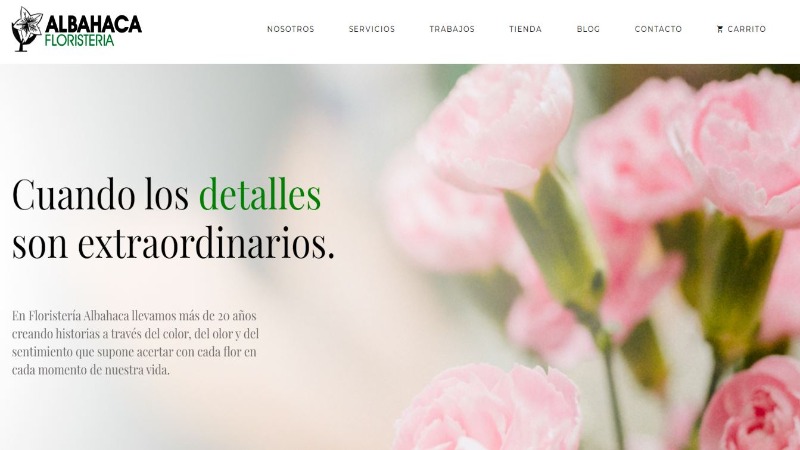800x450 pixels.
Task: Click the bottom-right pink carnation bud
Action: [x=751, y=404]
